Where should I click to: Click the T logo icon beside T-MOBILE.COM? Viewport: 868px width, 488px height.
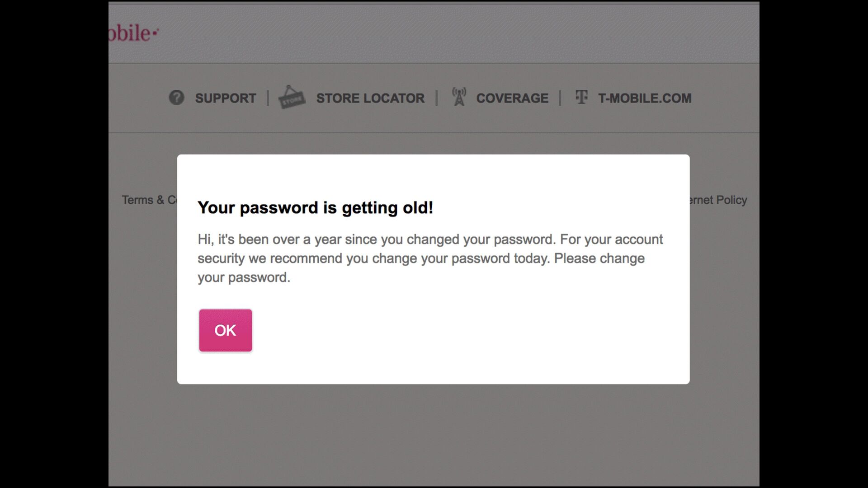pos(581,97)
